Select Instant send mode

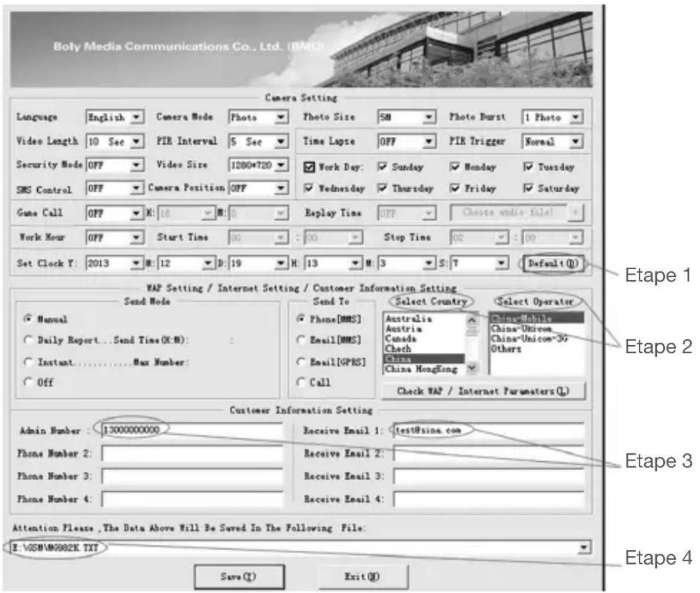coord(28,362)
